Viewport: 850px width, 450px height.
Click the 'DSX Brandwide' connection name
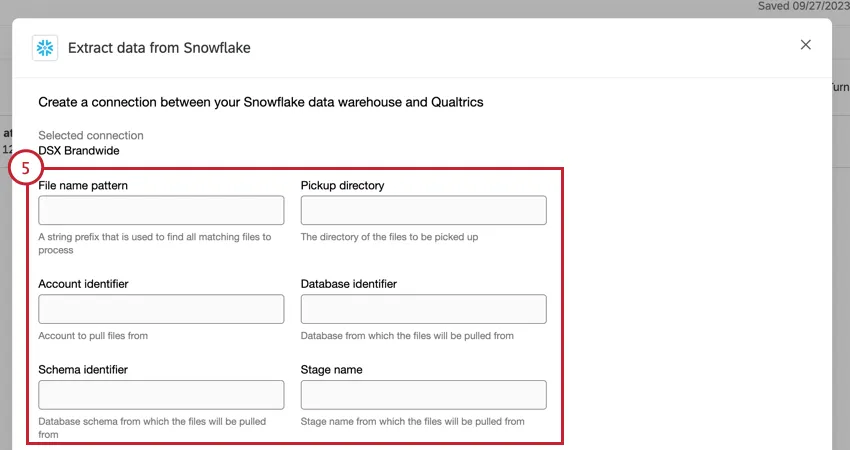coord(79,151)
